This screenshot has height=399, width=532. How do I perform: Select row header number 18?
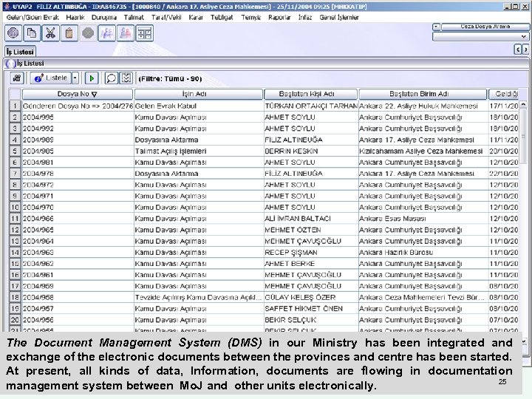coord(15,297)
